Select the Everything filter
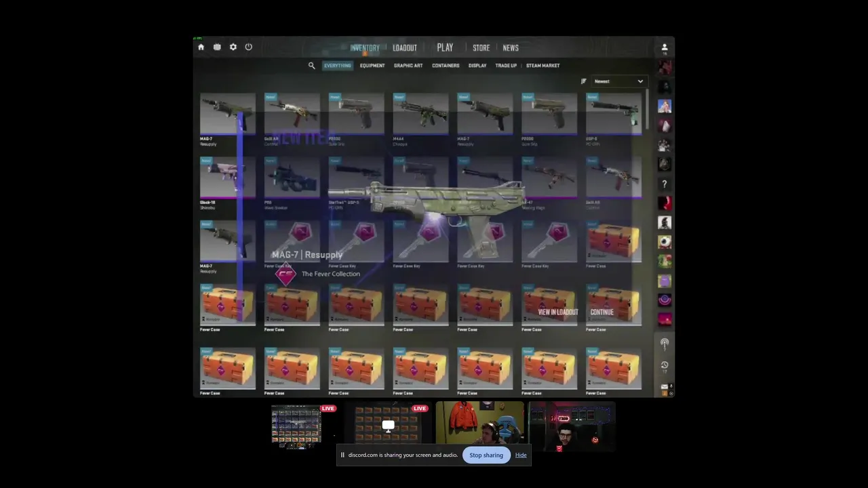Screen dimensions: 868x488 point(337,66)
